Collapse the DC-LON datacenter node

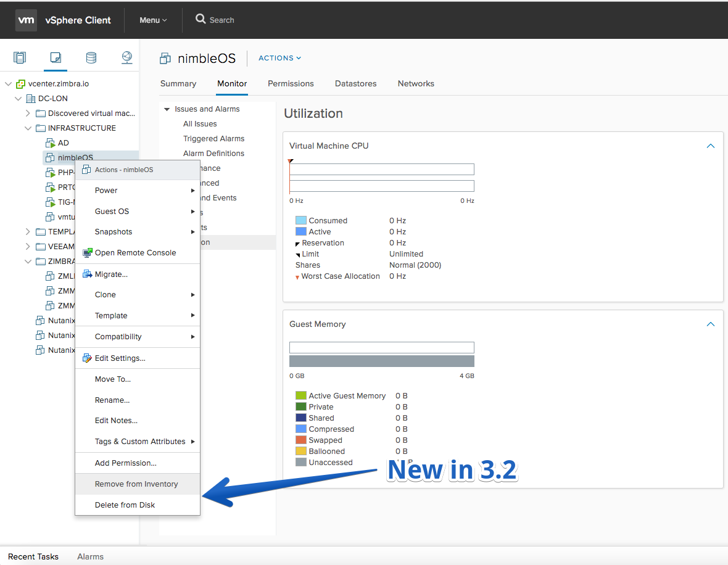click(18, 99)
